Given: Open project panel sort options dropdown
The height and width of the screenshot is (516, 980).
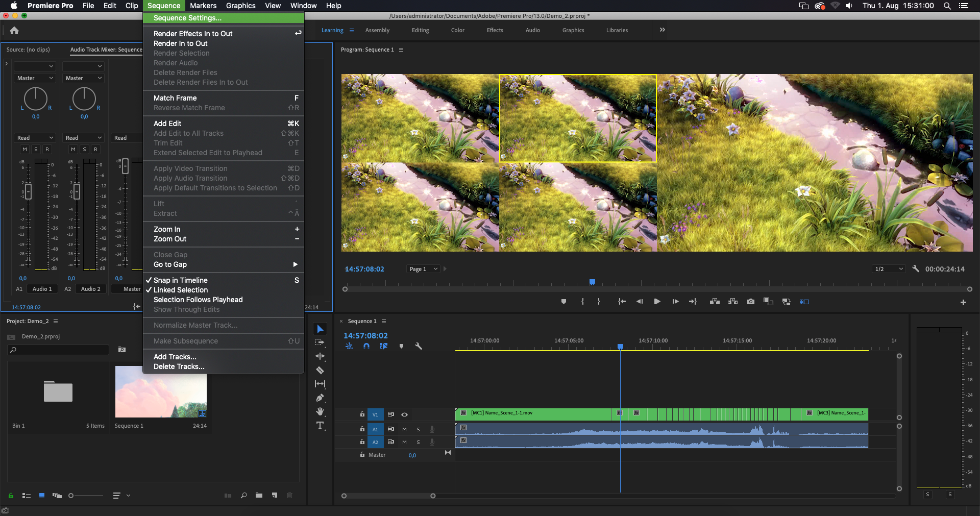Looking at the screenshot, I should (x=121, y=496).
